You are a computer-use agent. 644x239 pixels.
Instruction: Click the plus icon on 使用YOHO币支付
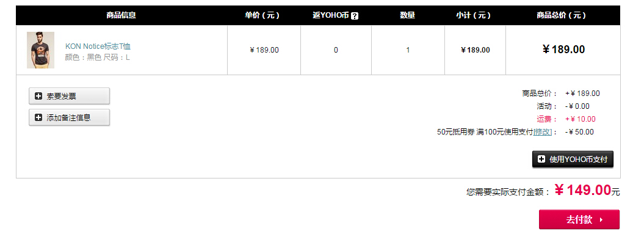coord(541,159)
